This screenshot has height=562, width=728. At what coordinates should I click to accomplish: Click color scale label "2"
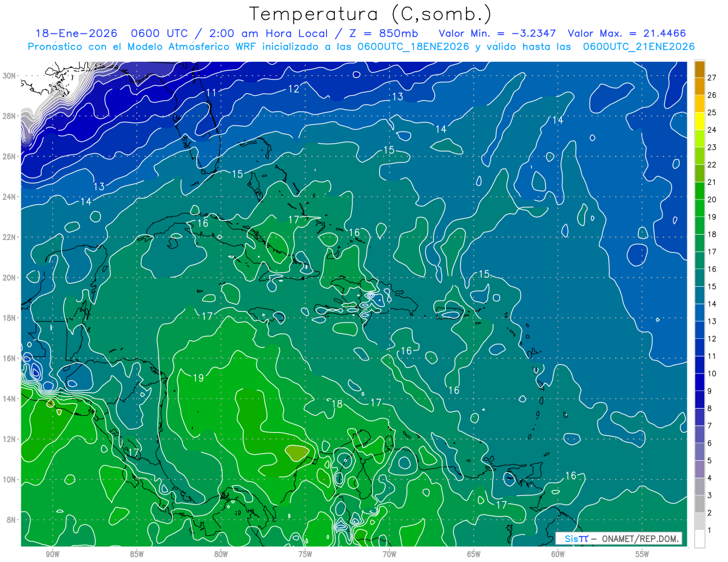click(710, 513)
